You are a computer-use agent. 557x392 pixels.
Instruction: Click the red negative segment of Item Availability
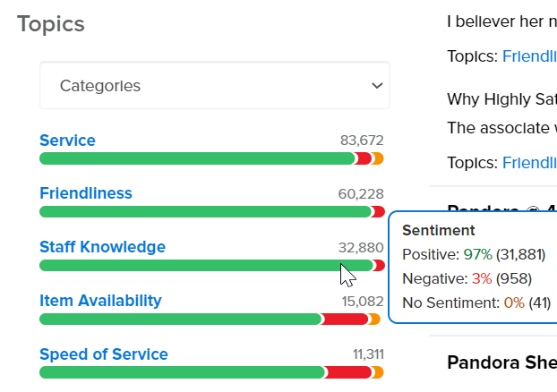[345, 320]
